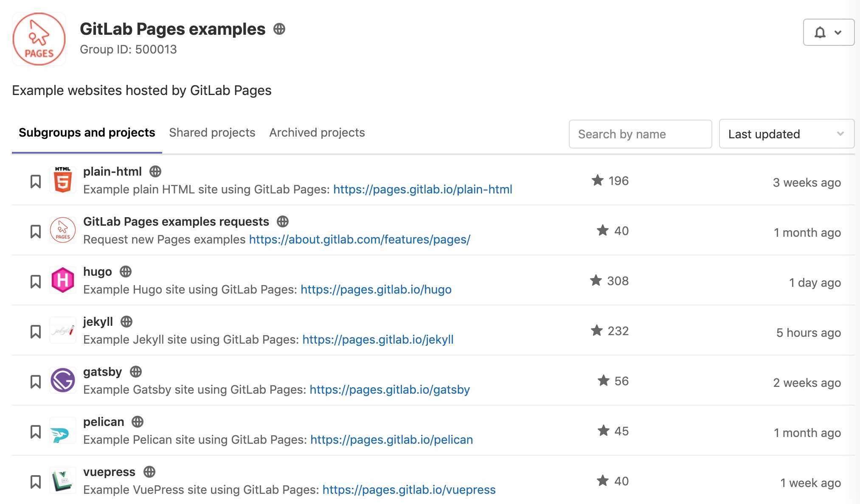Click the plain-html HTML5 project icon
This screenshot has width=860, height=504.
(63, 180)
